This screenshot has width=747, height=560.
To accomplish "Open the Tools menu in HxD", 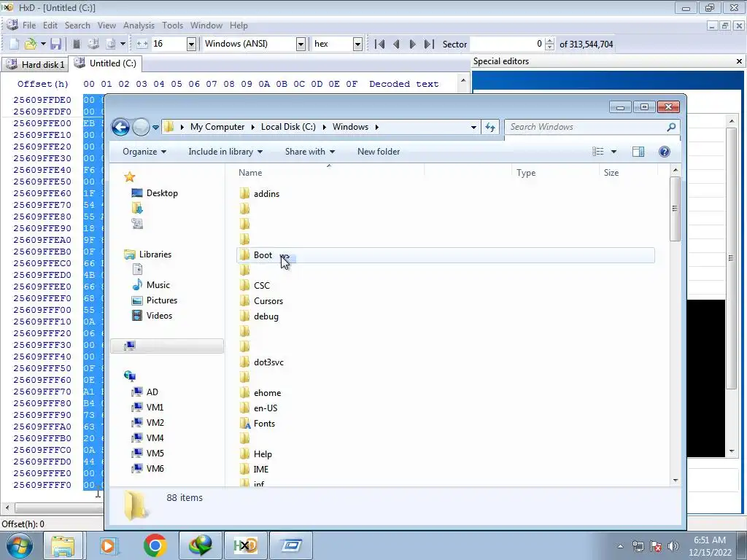I will (x=172, y=26).
